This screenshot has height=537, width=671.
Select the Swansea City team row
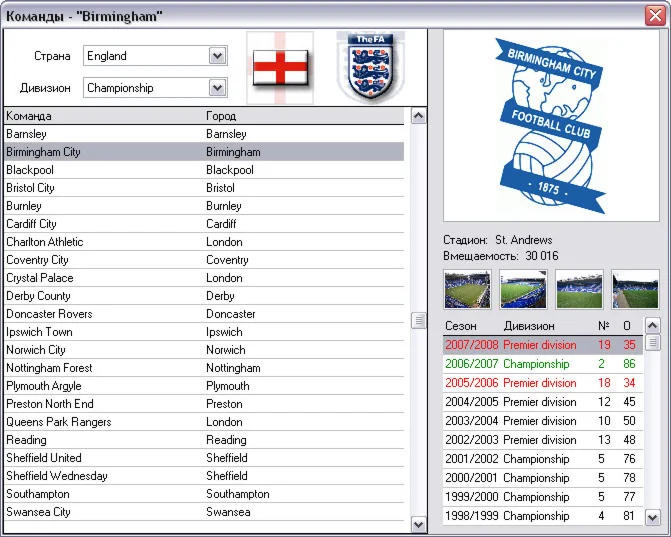(x=204, y=512)
